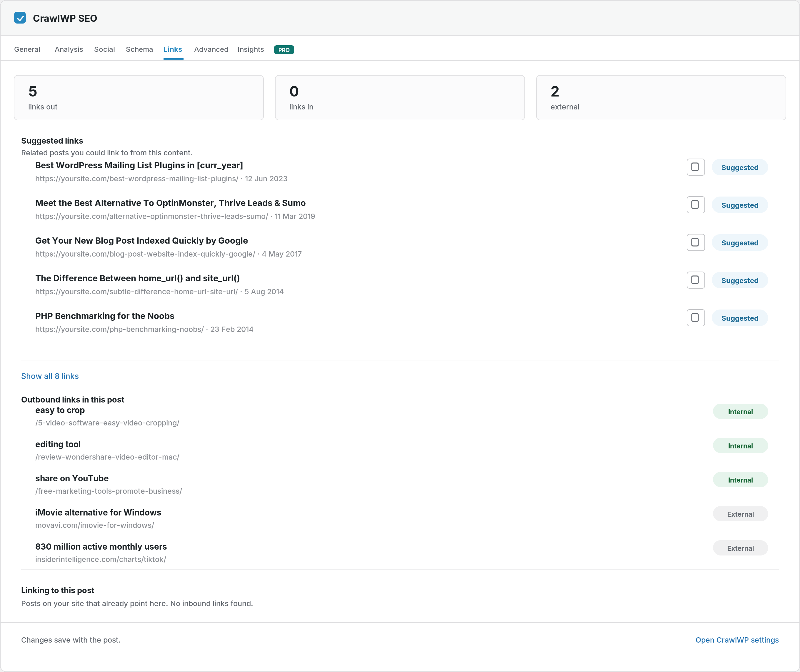The width and height of the screenshot is (800, 672).
Task: Click the 'easy to crop' outbound link text
Action: click(60, 410)
